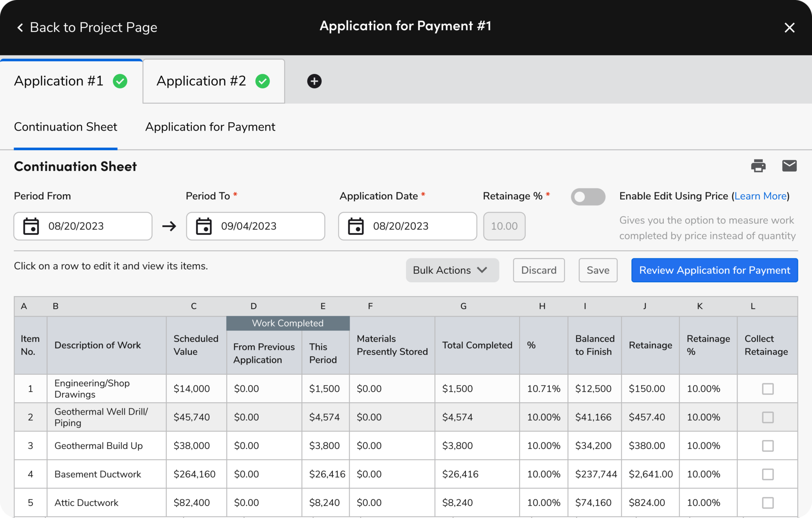Image resolution: width=812 pixels, height=518 pixels.
Task: Follow the Learn More link
Action: 760,196
